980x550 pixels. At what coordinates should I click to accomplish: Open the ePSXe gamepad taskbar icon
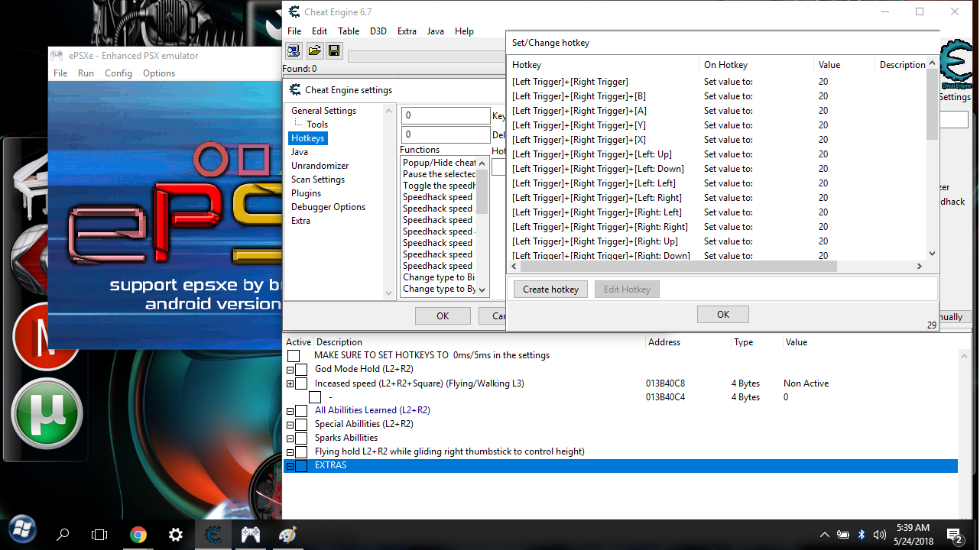click(251, 534)
